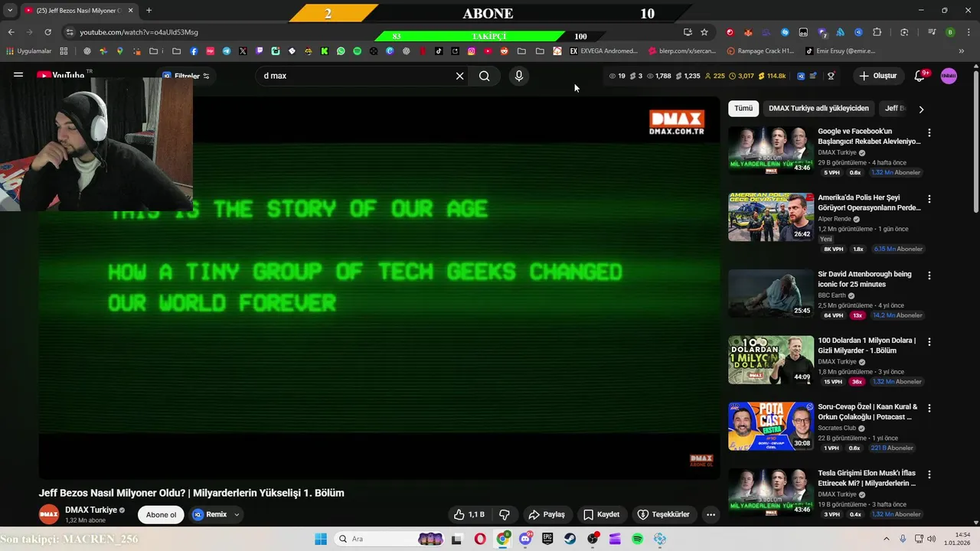Open options for 100 Dolardan 1 Milyon video
The image size is (980, 551).
[x=929, y=341]
